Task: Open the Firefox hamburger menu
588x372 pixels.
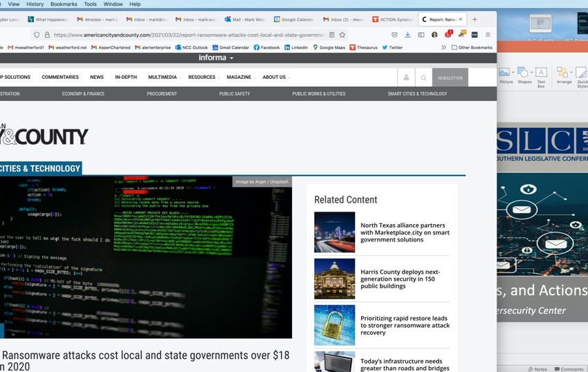Action: pyautogui.click(x=488, y=35)
